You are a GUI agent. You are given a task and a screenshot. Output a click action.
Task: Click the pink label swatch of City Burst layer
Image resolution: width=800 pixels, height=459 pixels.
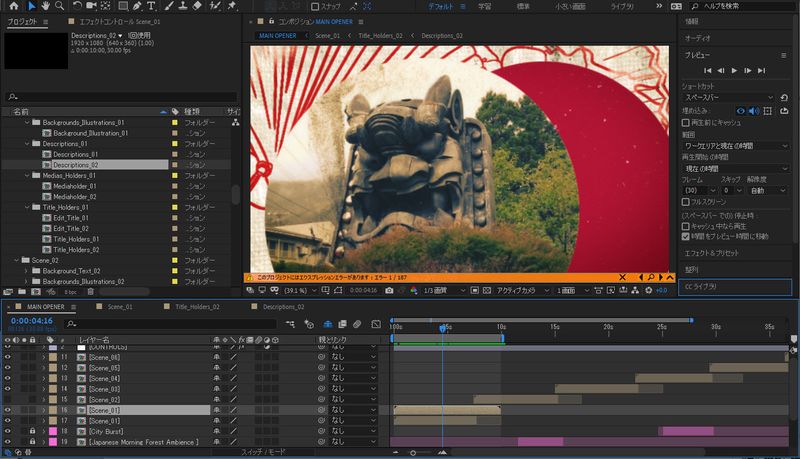click(x=52, y=431)
